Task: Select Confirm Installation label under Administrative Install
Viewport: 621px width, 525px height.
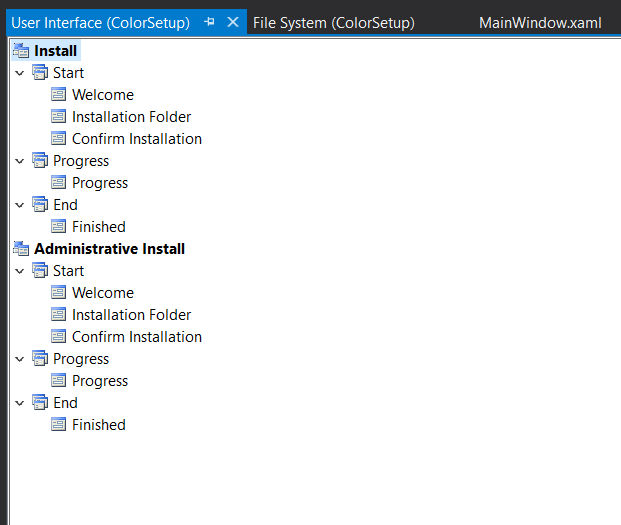Action: 137,337
